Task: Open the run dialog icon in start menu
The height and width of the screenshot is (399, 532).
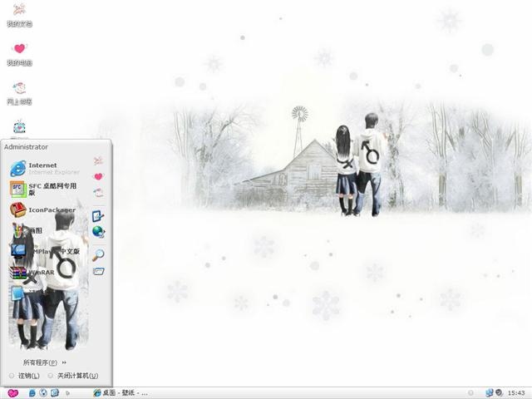Action: click(99, 272)
